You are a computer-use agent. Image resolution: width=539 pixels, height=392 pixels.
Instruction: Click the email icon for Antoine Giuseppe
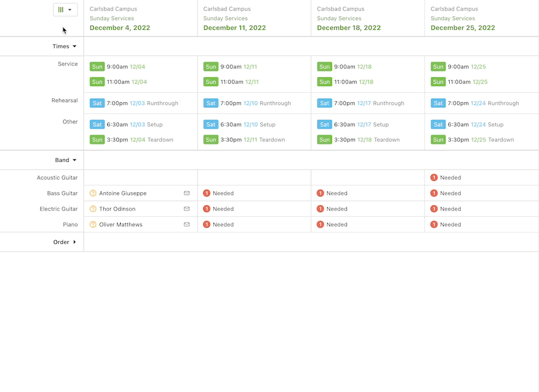[187, 193]
